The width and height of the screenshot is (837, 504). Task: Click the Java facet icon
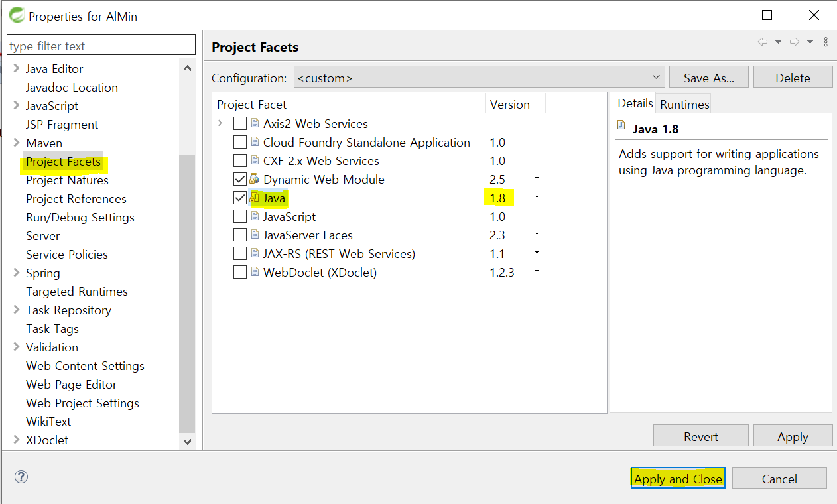tap(255, 198)
